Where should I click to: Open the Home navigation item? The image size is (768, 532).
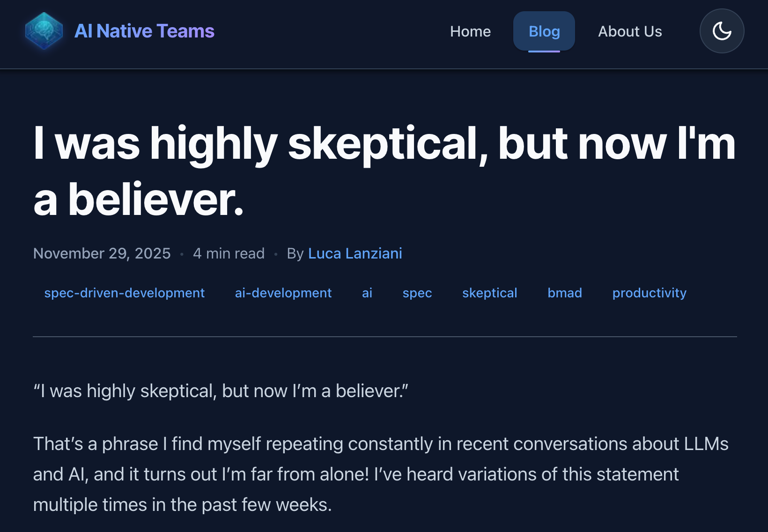(470, 31)
